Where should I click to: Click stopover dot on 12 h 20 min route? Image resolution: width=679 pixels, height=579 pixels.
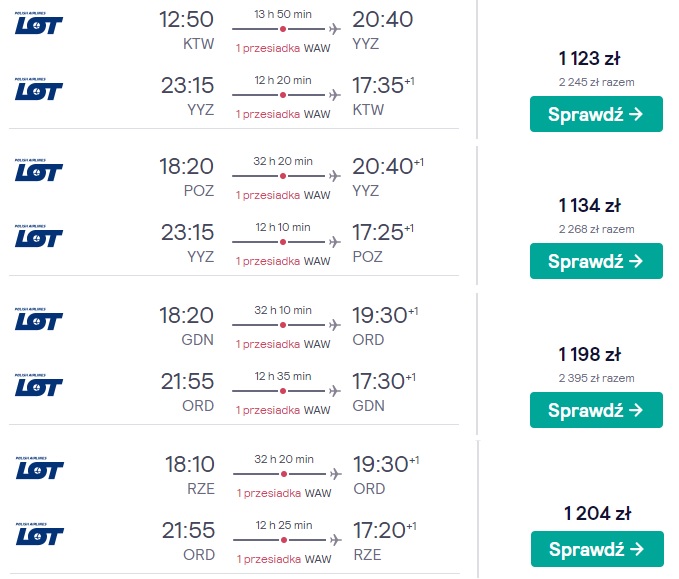coord(283,95)
